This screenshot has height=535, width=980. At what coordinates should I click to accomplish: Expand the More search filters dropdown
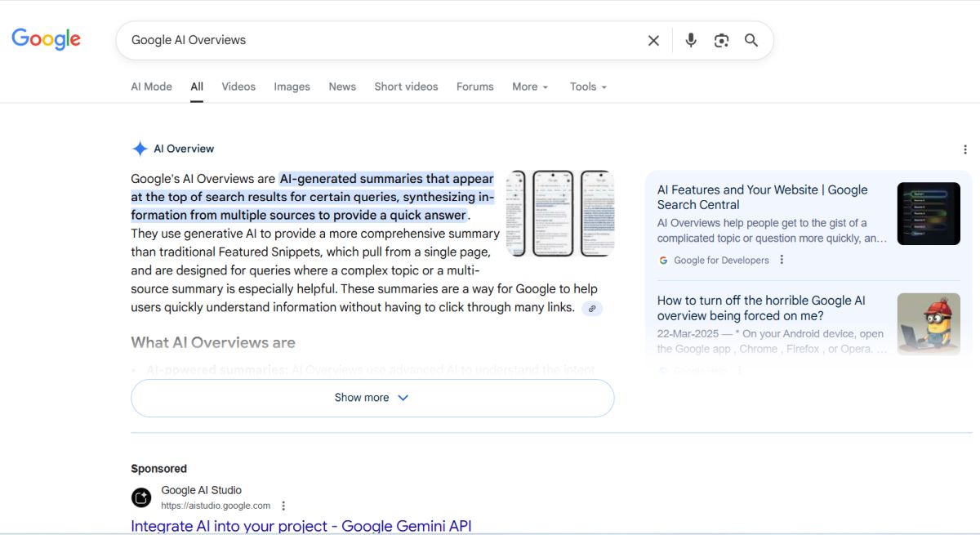pyautogui.click(x=530, y=87)
